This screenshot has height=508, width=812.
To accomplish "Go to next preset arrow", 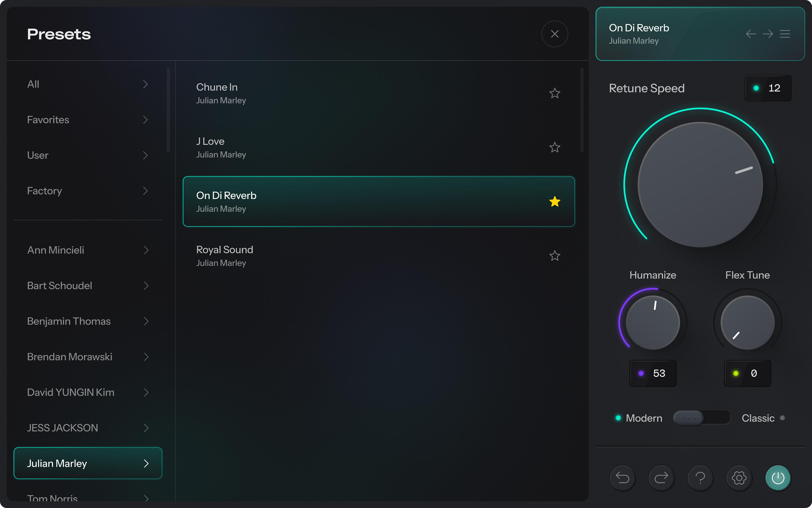I will [768, 34].
